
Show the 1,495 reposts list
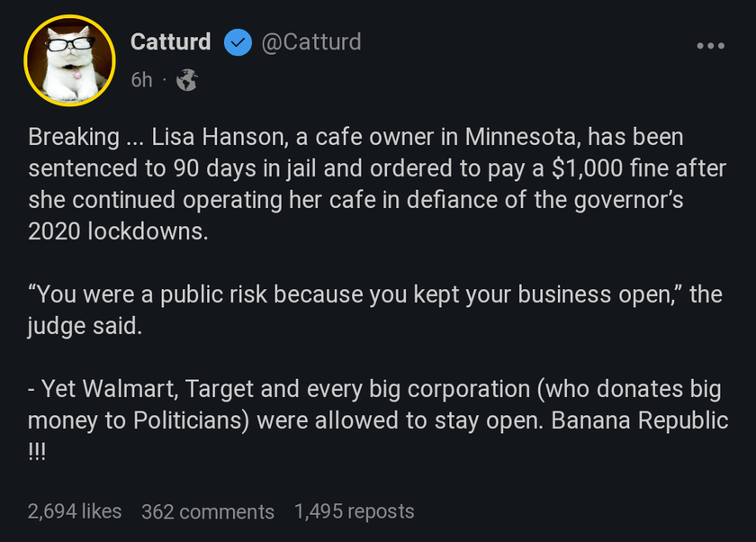tap(355, 511)
